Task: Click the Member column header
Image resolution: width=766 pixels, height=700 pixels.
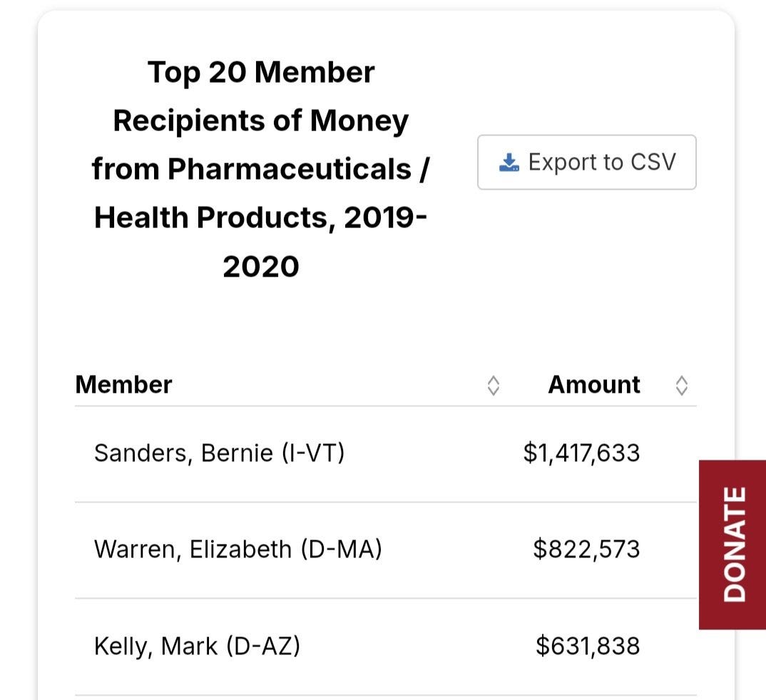Action: tap(123, 385)
